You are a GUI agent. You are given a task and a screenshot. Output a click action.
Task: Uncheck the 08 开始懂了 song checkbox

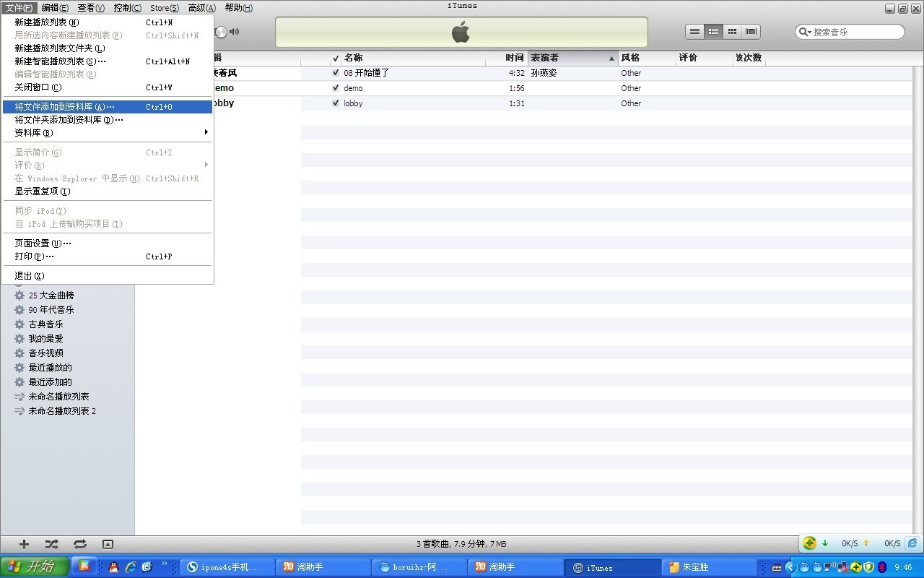coord(336,73)
